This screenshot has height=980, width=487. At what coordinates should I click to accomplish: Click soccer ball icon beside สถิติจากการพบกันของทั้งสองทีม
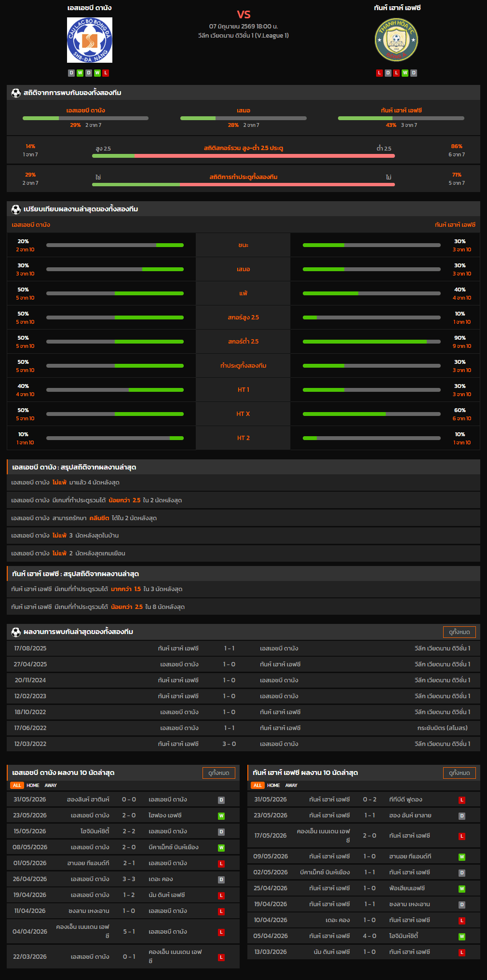[x=16, y=93]
